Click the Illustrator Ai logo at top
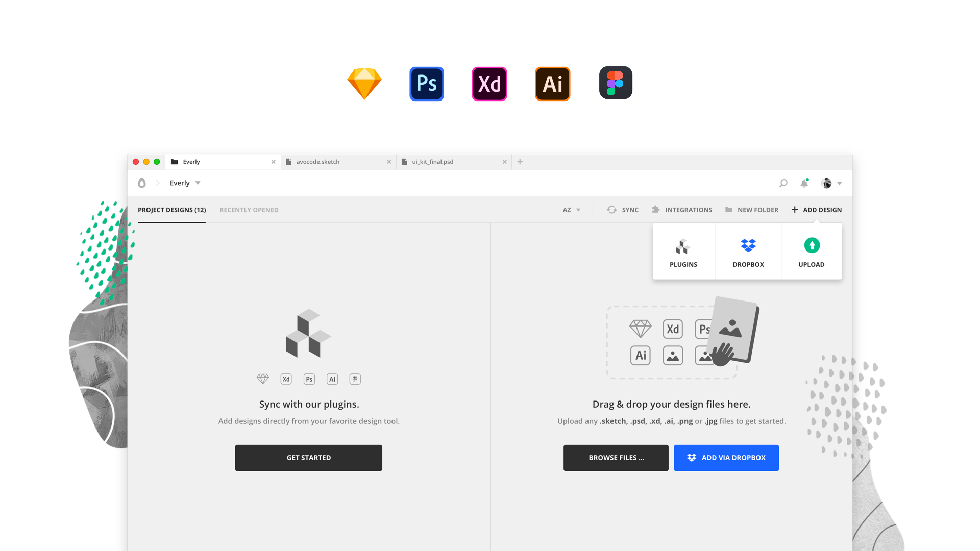This screenshot has height=551, width=980. click(x=552, y=84)
